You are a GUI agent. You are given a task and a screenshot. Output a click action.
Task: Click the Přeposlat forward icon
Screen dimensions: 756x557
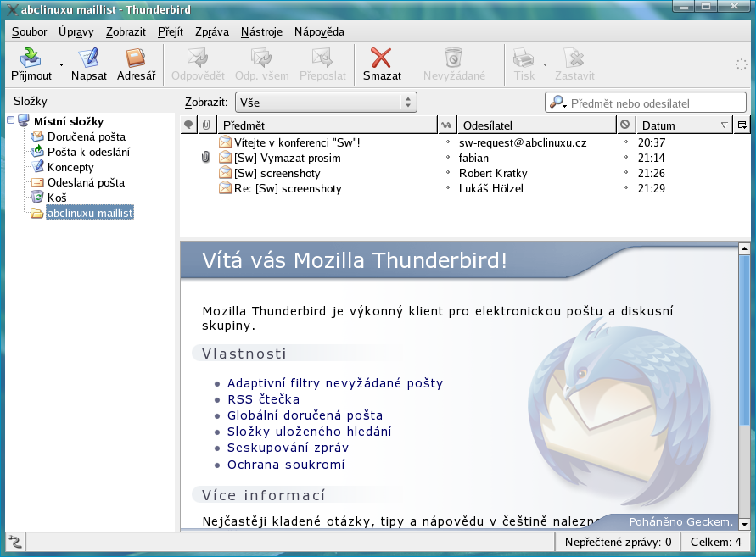pos(322,58)
